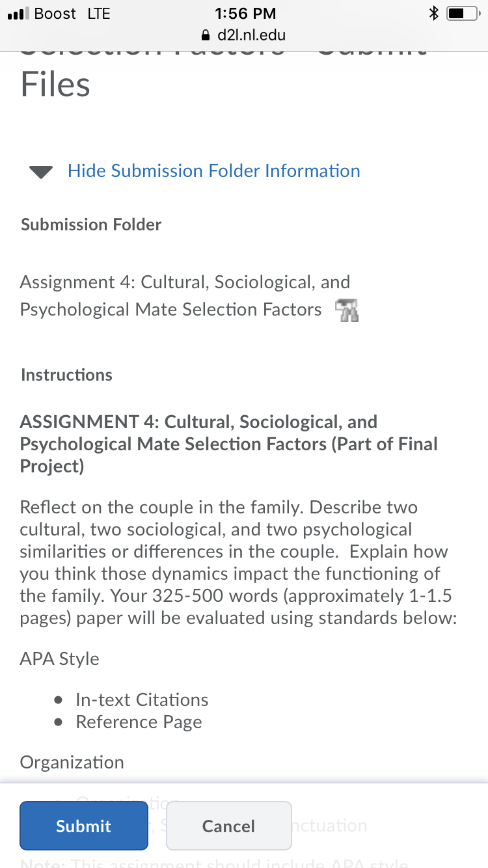Click the Organization section label
The image size is (488, 868).
coord(72,762)
